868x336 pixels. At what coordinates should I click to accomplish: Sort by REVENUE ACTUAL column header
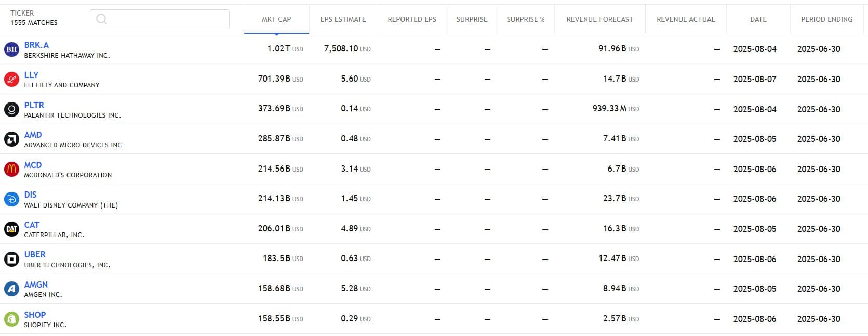click(686, 19)
